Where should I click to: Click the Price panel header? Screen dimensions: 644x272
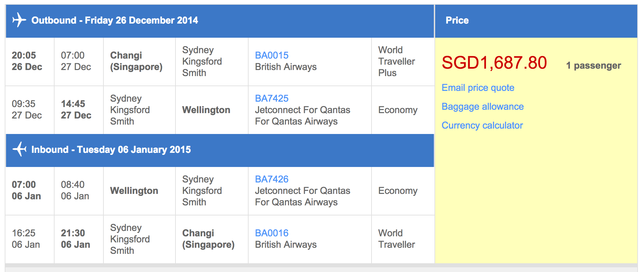(x=457, y=21)
